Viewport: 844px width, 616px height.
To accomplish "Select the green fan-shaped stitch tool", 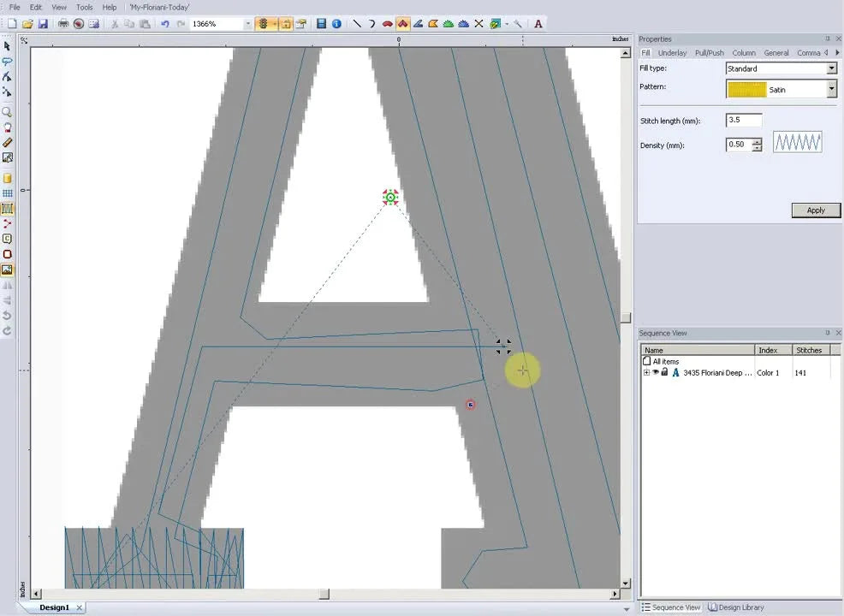I will pyautogui.click(x=448, y=24).
